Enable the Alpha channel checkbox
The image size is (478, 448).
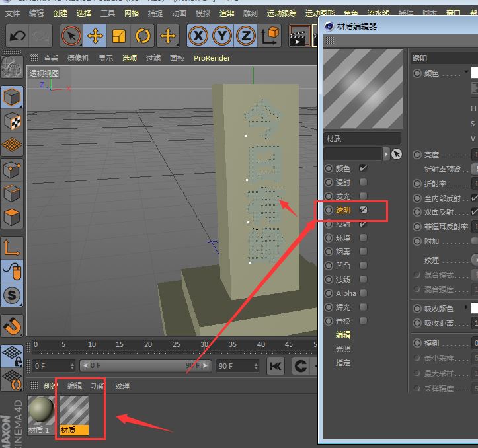coord(363,293)
